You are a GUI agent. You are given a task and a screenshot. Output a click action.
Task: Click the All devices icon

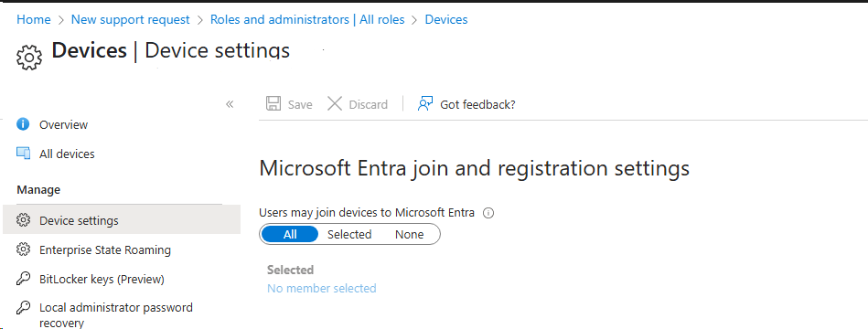coord(23,154)
